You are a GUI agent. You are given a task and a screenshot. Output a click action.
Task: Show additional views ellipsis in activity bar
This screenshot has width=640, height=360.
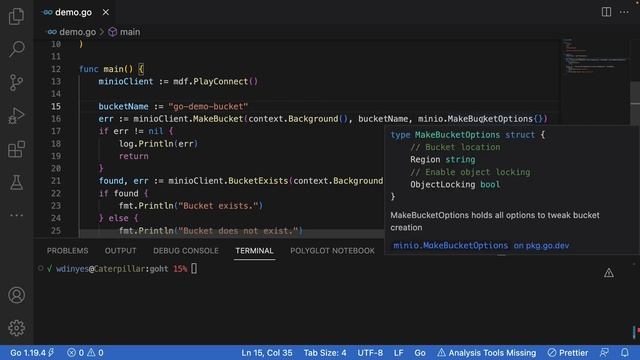coord(16,215)
